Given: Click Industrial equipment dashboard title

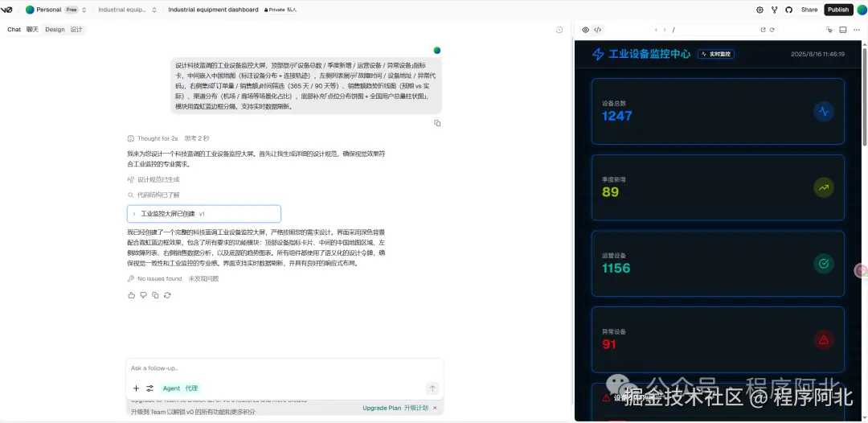Looking at the screenshot, I should [x=213, y=10].
